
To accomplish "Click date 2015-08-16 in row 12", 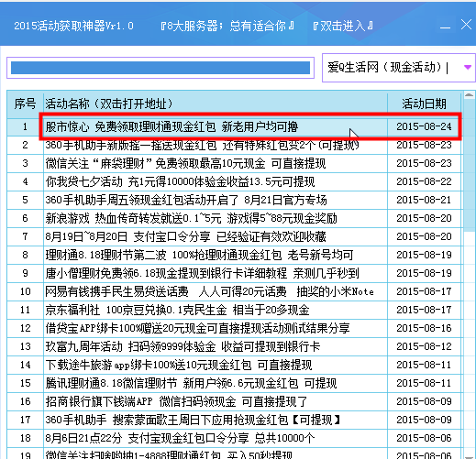I will coord(424,328).
